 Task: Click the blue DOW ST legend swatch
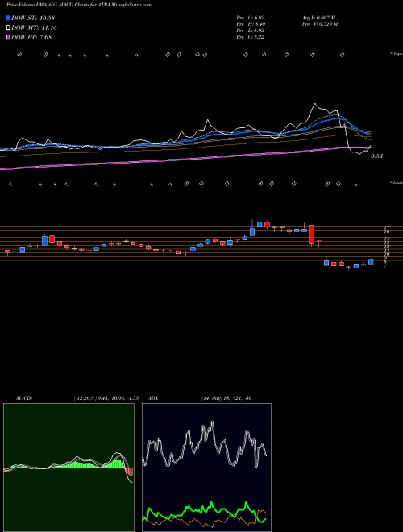point(8,18)
